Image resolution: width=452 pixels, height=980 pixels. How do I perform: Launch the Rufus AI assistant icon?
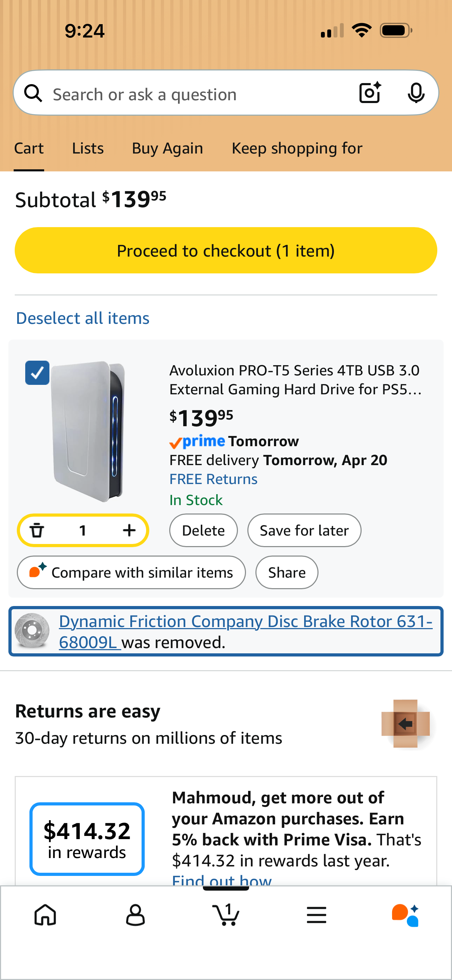(x=405, y=914)
